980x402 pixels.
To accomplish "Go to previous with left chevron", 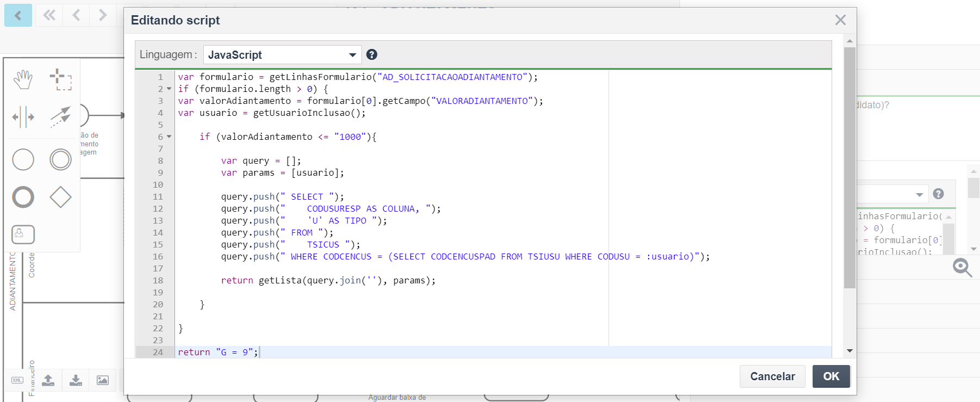I will tap(76, 15).
